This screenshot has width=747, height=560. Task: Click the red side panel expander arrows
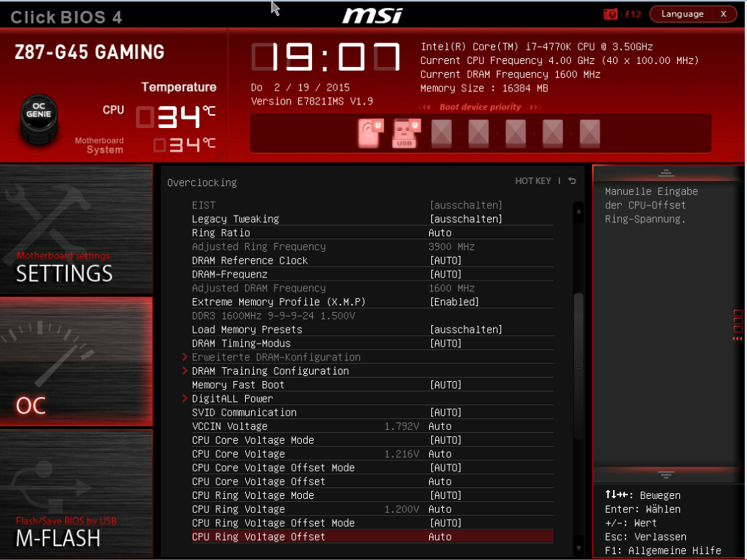coord(737,339)
